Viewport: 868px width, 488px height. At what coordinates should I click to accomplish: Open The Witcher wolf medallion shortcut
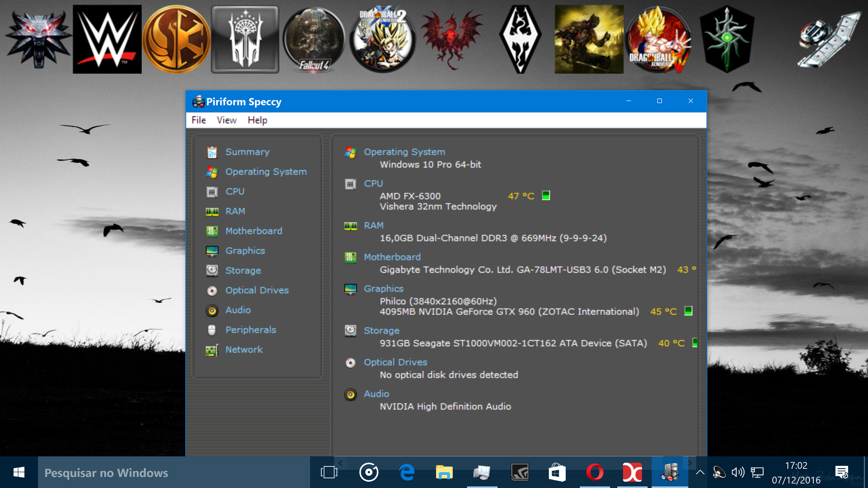pos(38,39)
